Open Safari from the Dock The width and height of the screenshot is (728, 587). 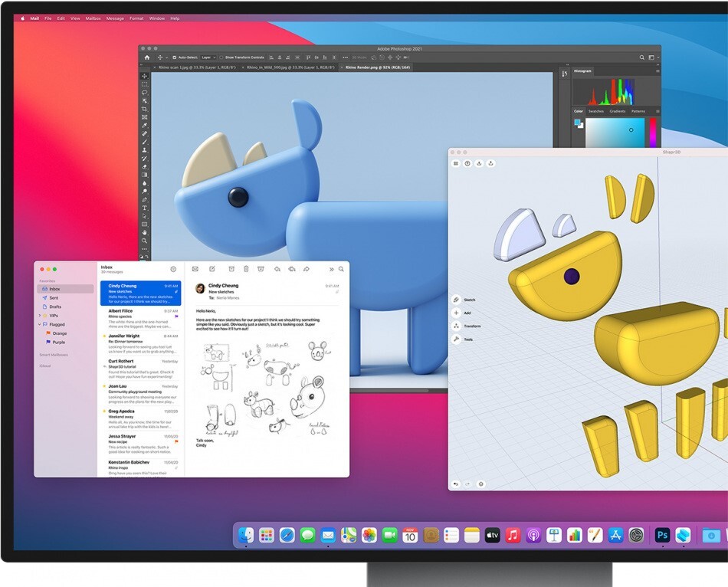286,535
